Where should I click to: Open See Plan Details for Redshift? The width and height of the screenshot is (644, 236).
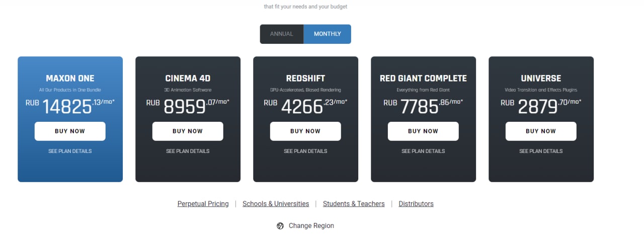click(x=305, y=151)
